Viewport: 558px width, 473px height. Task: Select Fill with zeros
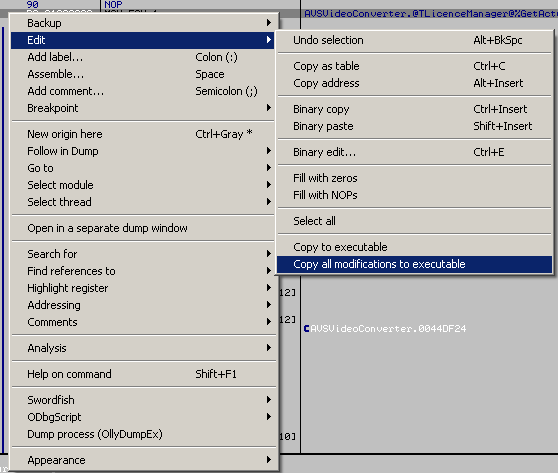click(414, 178)
